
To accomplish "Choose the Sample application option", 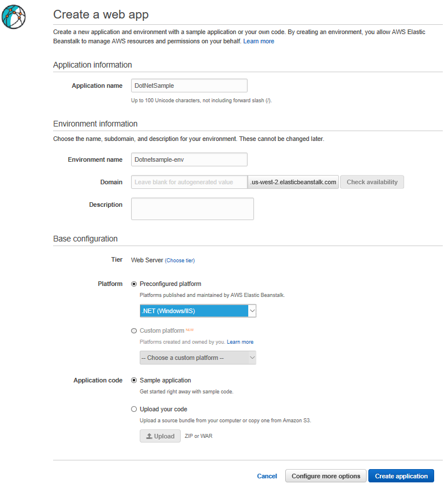I will click(133, 380).
